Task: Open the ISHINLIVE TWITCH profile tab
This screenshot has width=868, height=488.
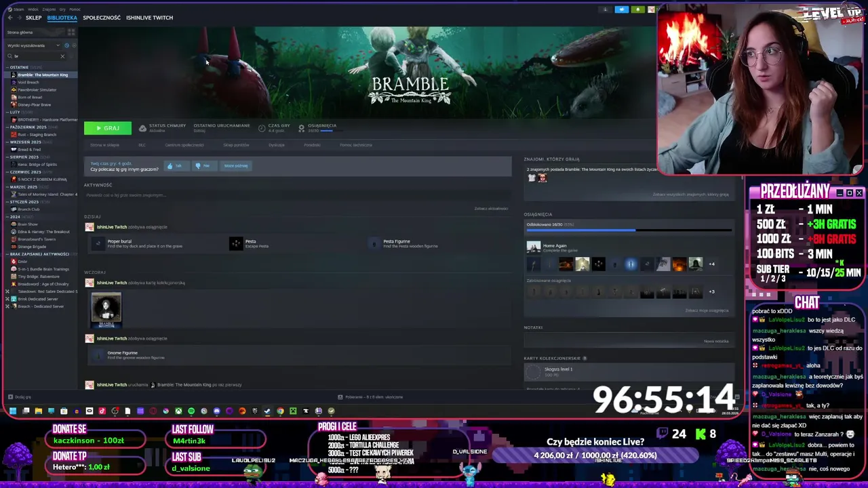Action: pyautogui.click(x=149, y=18)
